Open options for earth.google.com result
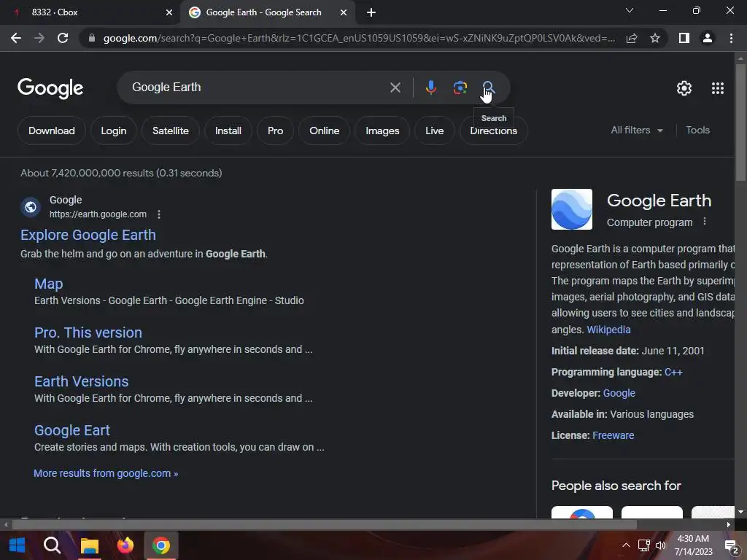Image resolution: width=747 pixels, height=560 pixels. [159, 214]
